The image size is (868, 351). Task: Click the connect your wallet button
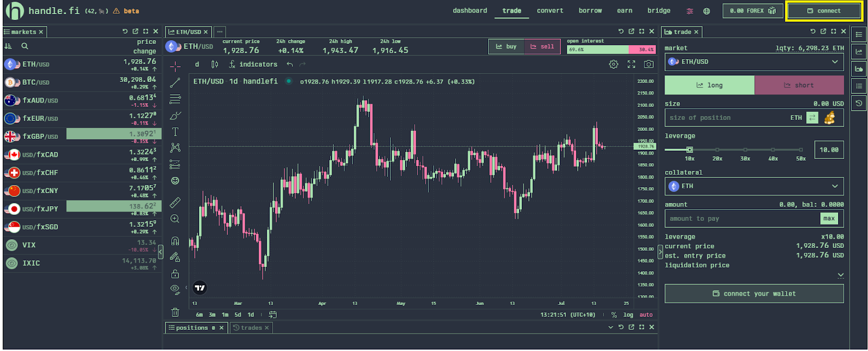(x=754, y=293)
